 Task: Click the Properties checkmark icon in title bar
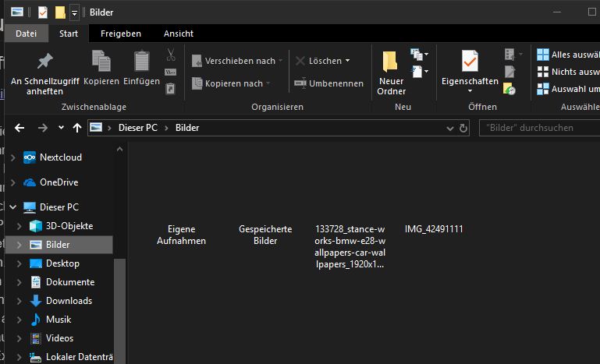(x=42, y=12)
